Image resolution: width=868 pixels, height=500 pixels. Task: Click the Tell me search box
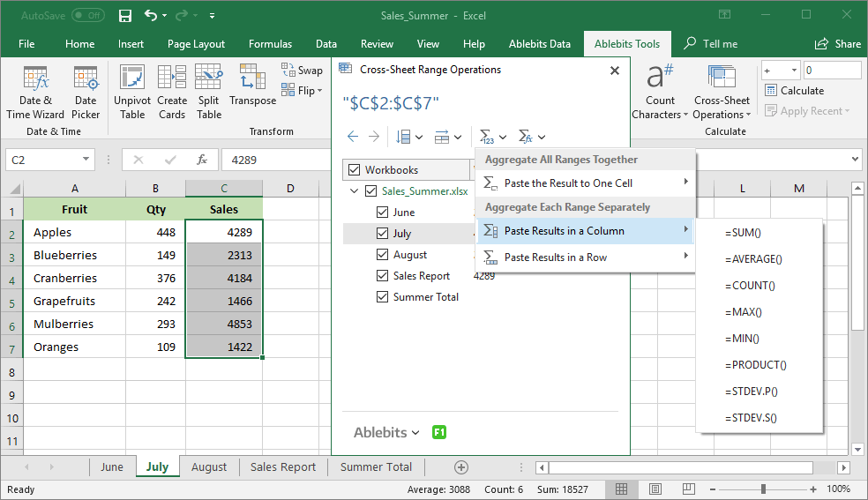(x=711, y=44)
